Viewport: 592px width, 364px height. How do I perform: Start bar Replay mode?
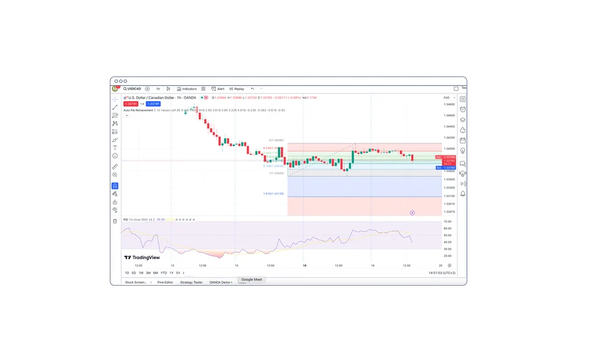[x=237, y=89]
